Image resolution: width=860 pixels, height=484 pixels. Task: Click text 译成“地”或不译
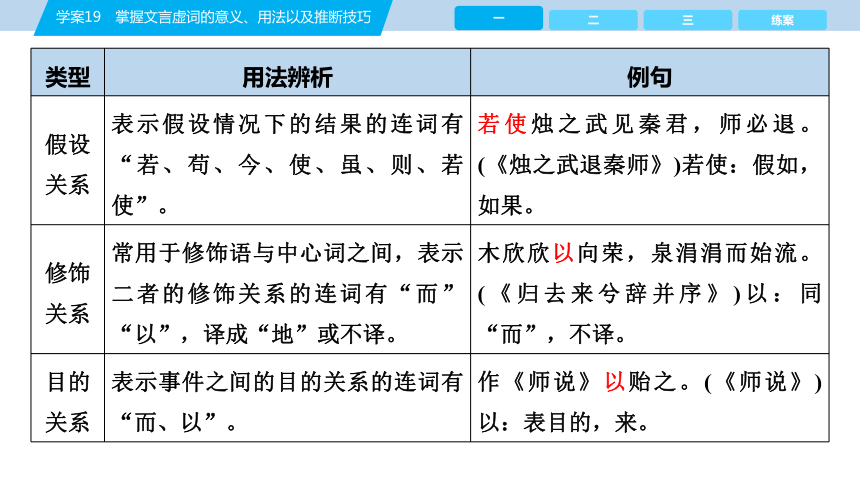294,334
